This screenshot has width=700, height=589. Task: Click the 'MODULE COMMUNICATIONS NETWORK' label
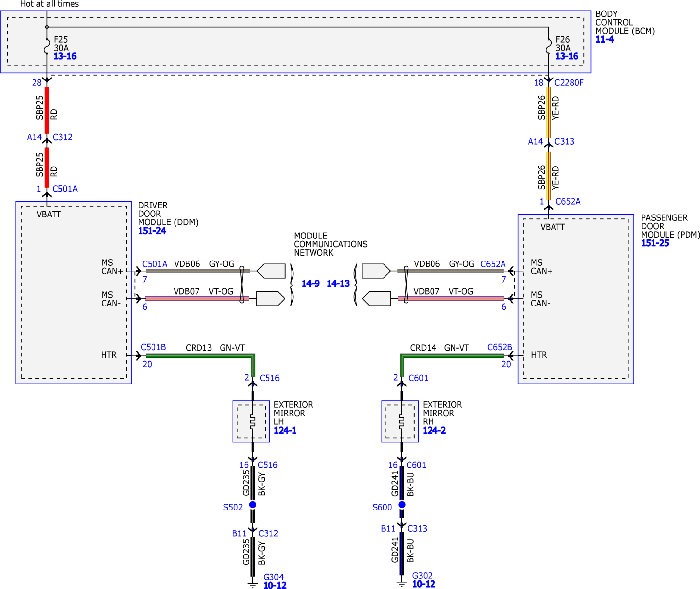(331, 244)
